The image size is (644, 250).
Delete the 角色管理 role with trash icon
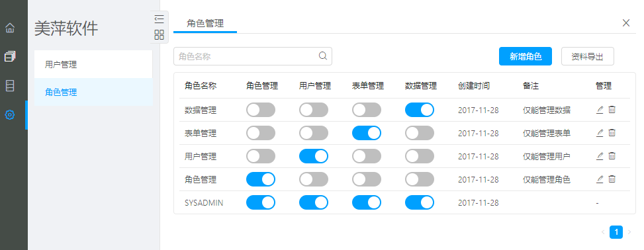[612, 179]
